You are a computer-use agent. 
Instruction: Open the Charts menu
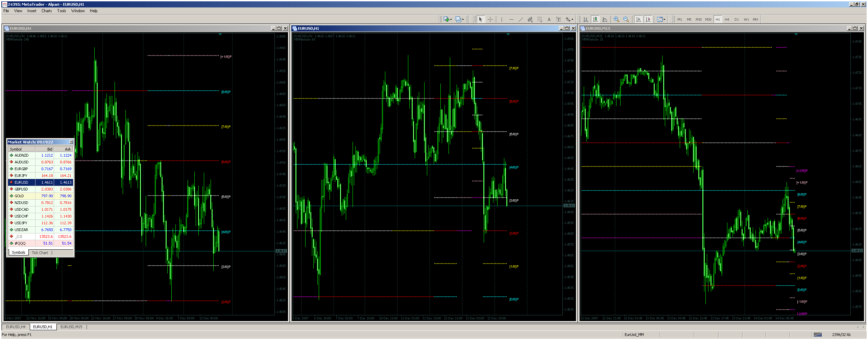click(47, 11)
